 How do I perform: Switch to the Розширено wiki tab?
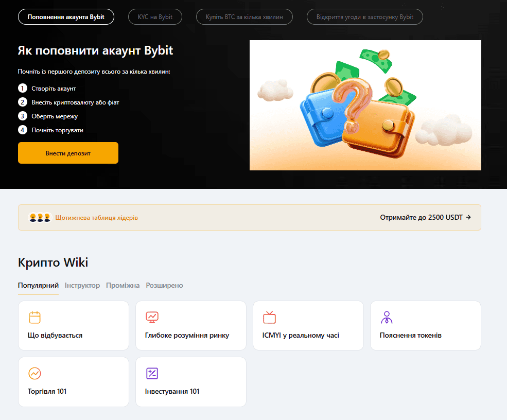click(164, 286)
